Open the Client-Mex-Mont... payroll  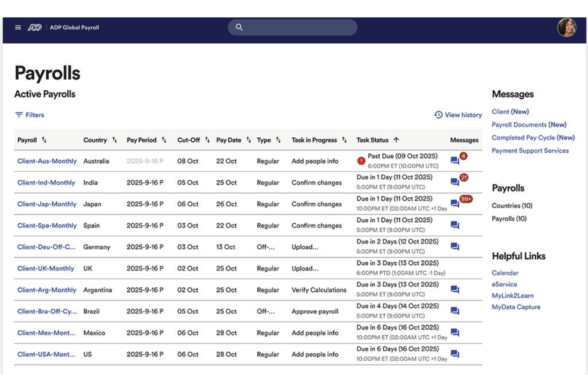click(46, 333)
